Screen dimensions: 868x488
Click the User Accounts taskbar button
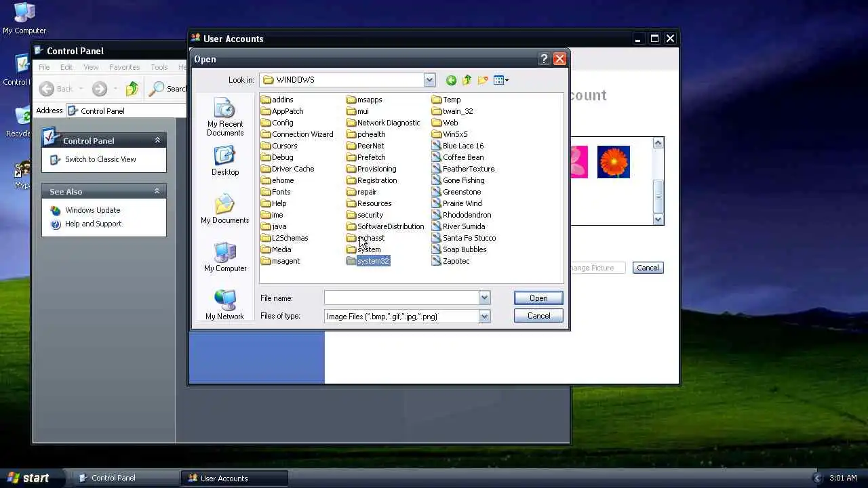coord(234,478)
